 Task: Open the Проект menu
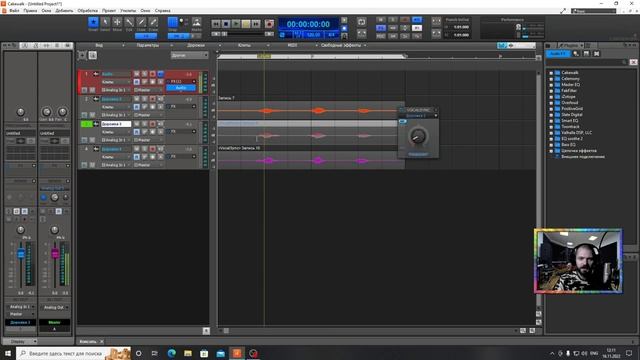click(109, 11)
